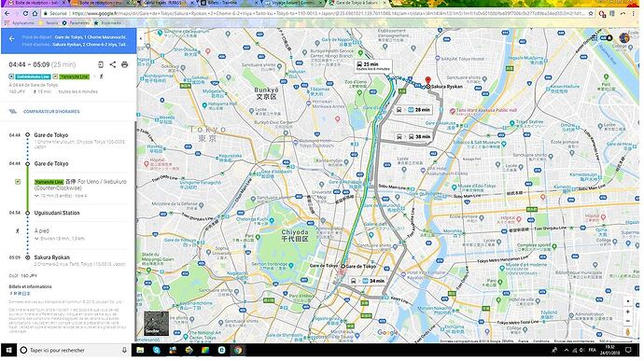Image resolution: width=644 pixels, height=361 pixels.
Task: Switch map to Satellite view thumbnail
Action: tap(156, 323)
